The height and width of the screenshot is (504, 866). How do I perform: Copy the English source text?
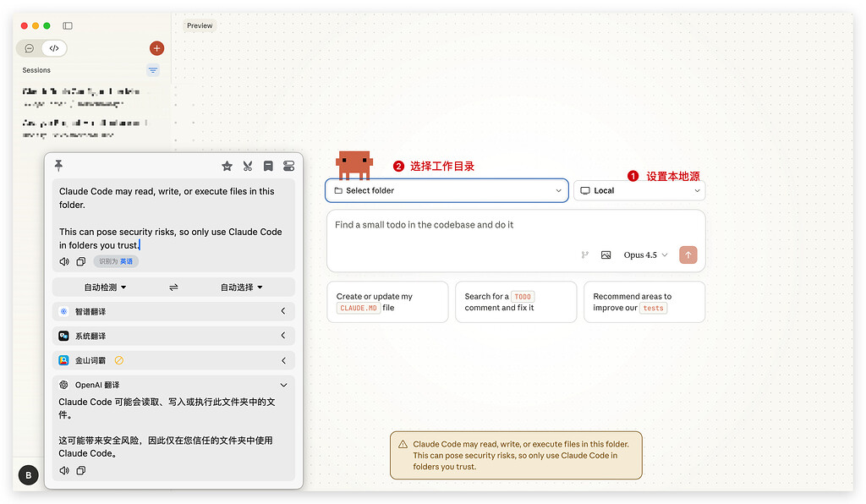click(80, 261)
